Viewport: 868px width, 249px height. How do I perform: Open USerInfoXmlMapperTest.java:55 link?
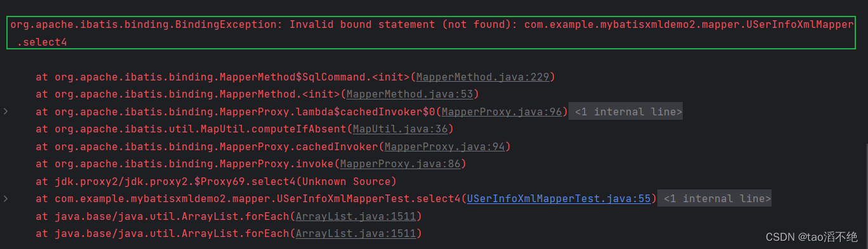[558, 199]
